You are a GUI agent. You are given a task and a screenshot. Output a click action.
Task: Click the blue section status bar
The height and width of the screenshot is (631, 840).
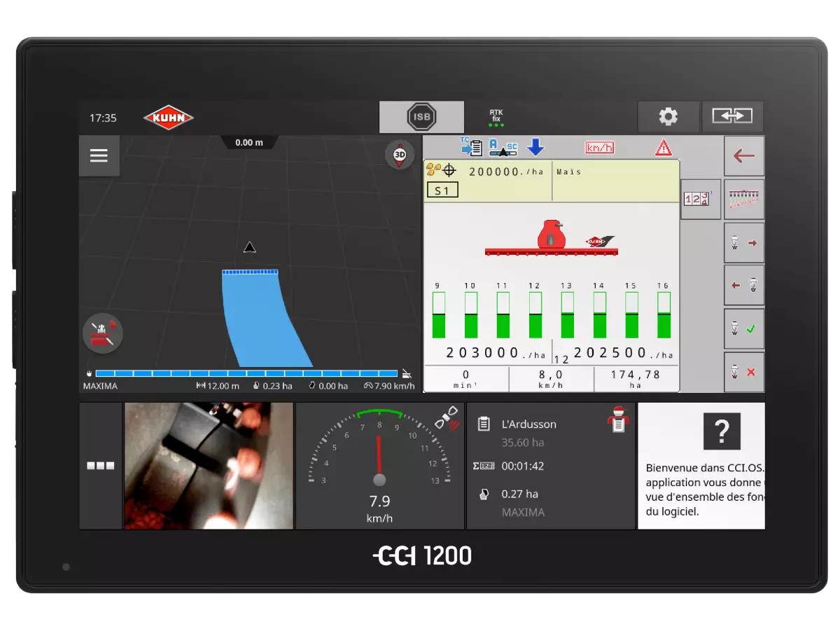[x=246, y=373]
